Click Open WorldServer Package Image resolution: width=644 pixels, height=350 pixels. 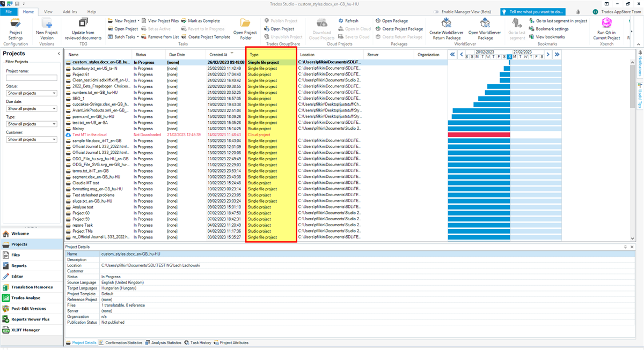pos(485,29)
